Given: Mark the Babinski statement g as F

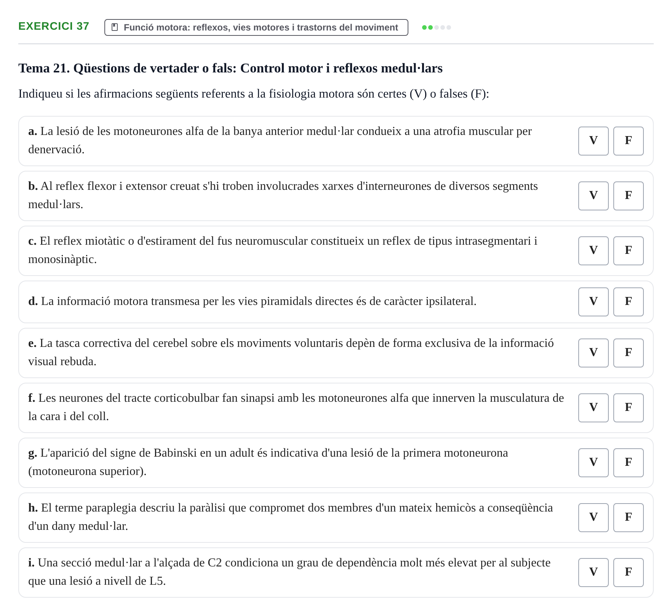Looking at the screenshot, I should tap(628, 463).
